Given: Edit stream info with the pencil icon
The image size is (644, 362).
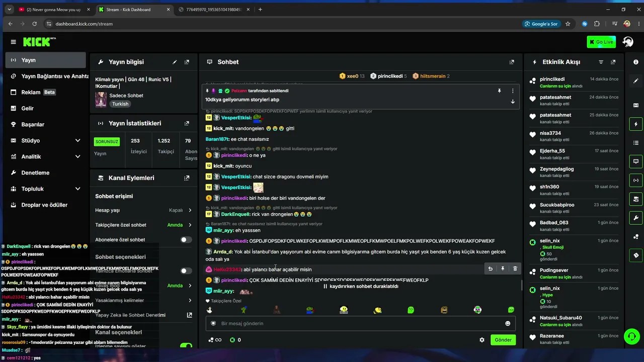Looking at the screenshot, I should tap(175, 62).
